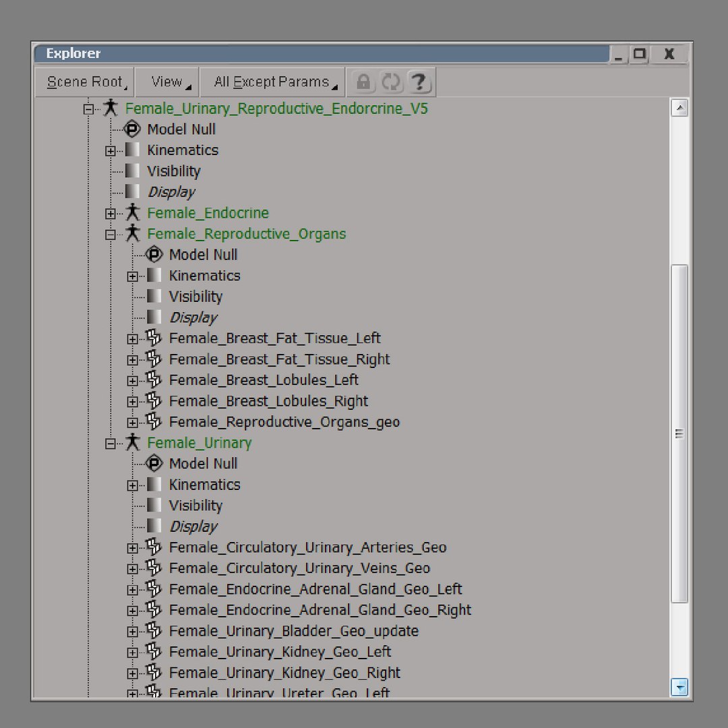728x728 pixels.
Task: Close the Explorer window
Action: (x=669, y=55)
